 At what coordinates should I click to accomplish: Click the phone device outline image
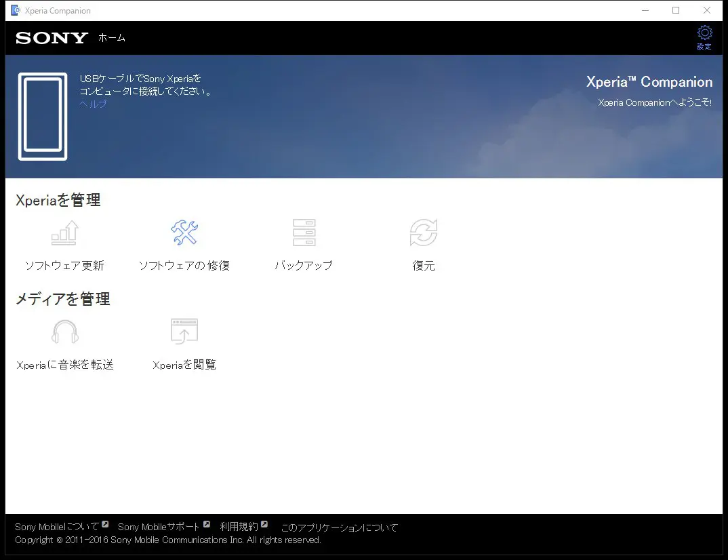(x=43, y=117)
